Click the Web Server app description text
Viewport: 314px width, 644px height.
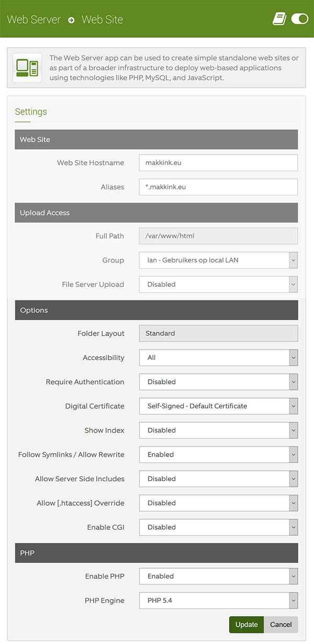(x=174, y=68)
